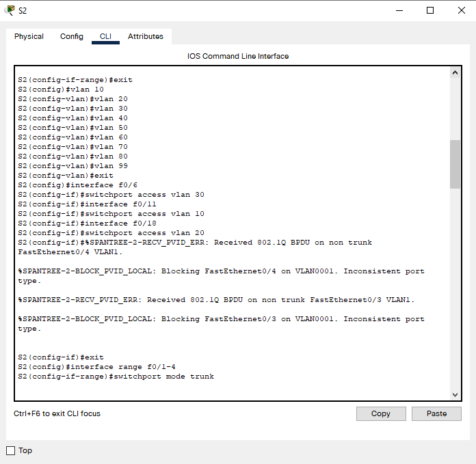Click the 'vlan 99' command line
This screenshot has width=476, height=464.
[73, 165]
